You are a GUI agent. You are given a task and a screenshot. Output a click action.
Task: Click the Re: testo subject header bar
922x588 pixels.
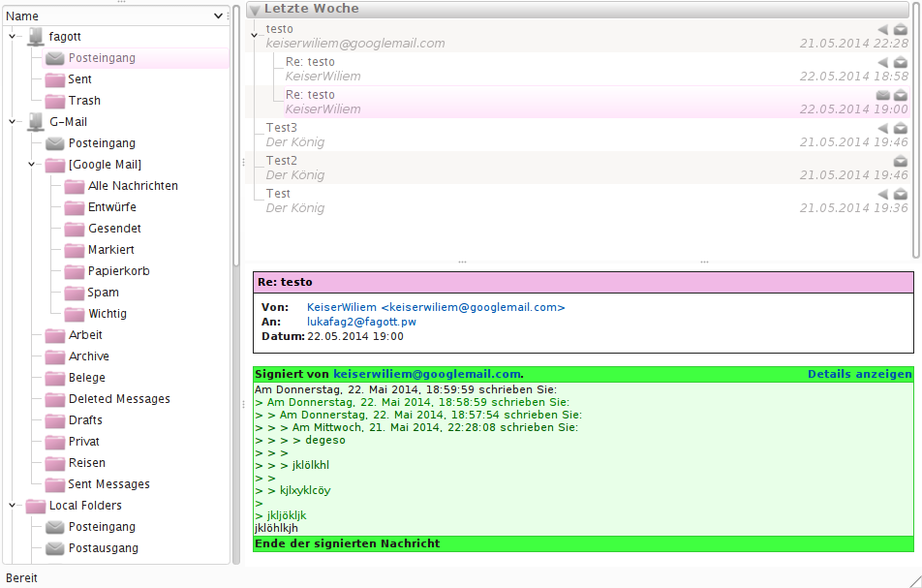point(583,282)
